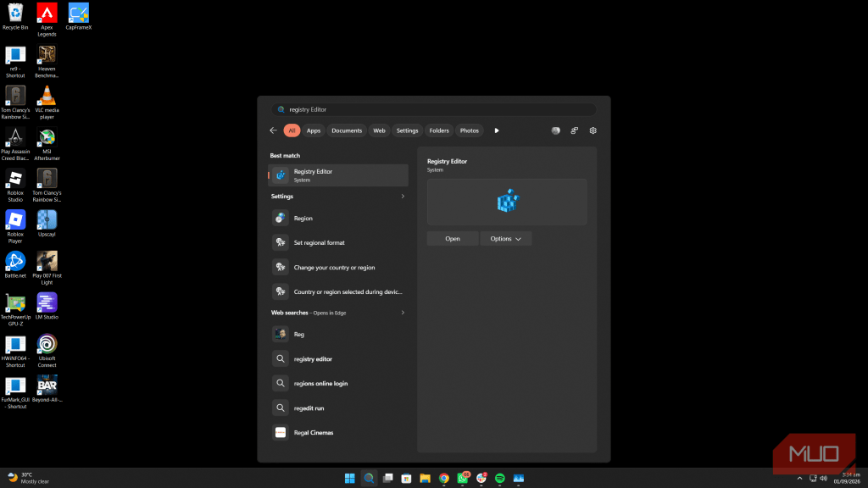The image size is (868, 488).
Task: Select Ubisoft Connect desktop icon
Action: point(47,351)
